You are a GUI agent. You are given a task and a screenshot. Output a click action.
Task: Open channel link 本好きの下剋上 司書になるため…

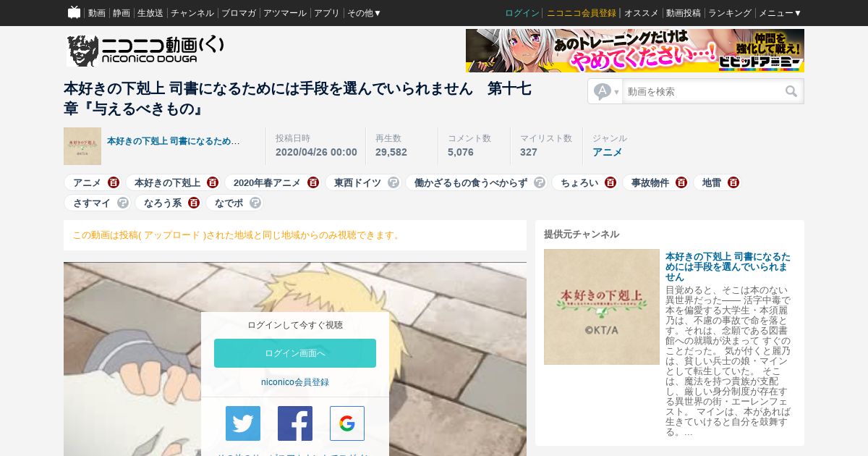174,141
